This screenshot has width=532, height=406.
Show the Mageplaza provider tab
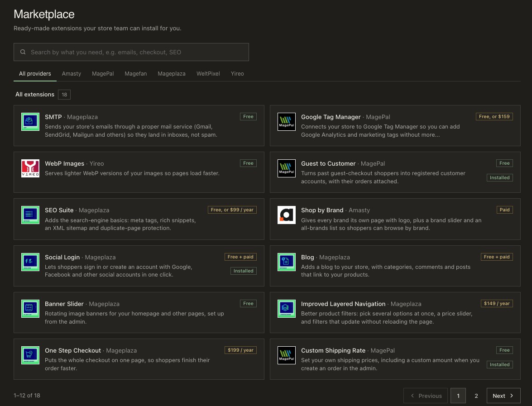pyautogui.click(x=172, y=74)
